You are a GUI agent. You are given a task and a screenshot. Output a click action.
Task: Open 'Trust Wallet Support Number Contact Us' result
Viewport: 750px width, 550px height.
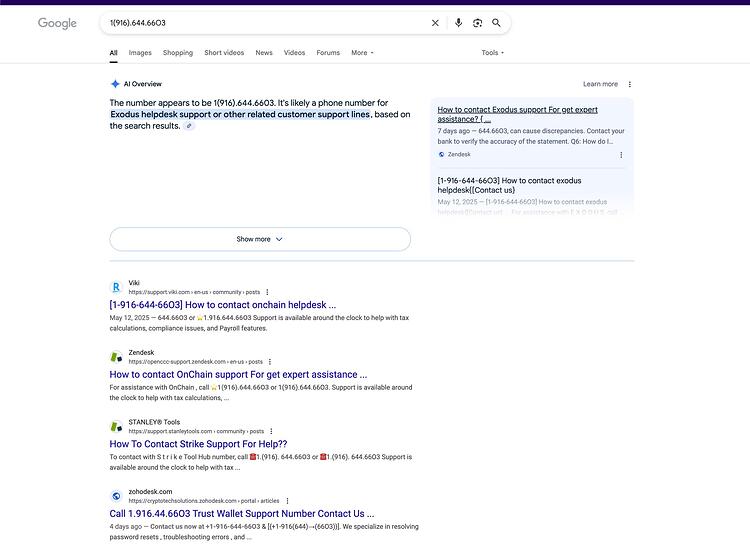click(x=242, y=514)
